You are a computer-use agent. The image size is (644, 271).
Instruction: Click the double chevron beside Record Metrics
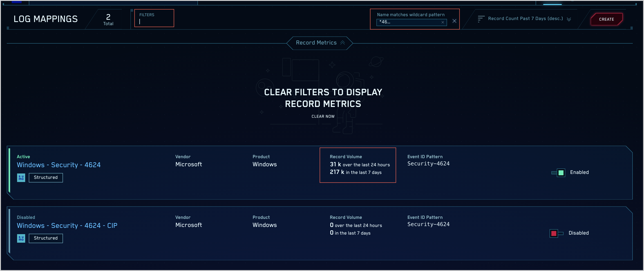342,43
